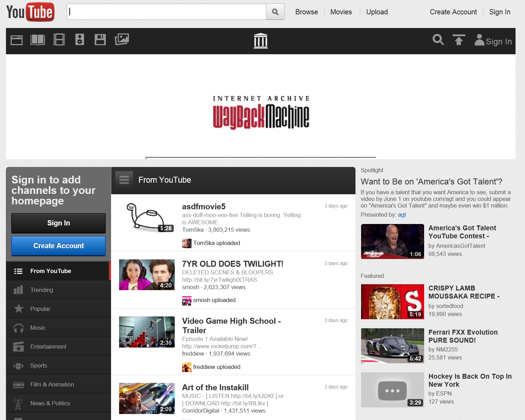The height and width of the screenshot is (420, 525).
Task: Open the Archive search magnifier icon
Action: tap(438, 40)
